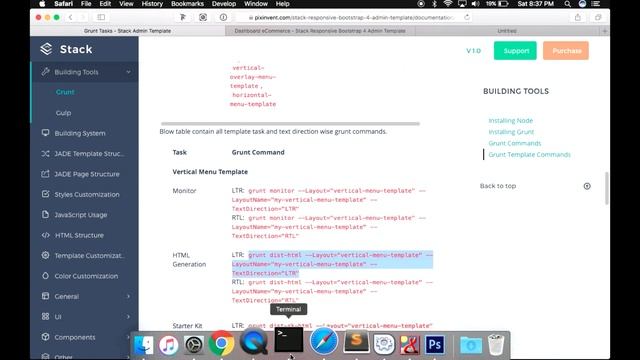Open the File menu
Image resolution: width=640 pixels, height=360 pixels.
click(86, 4)
